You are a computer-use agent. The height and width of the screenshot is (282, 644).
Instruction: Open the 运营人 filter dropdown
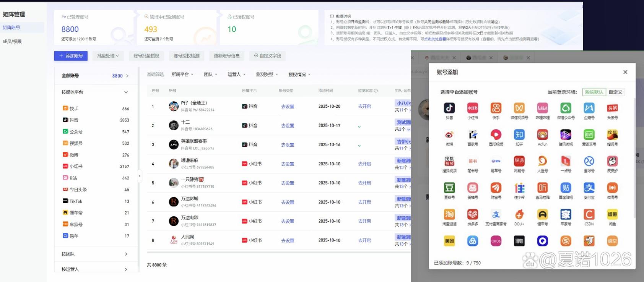[x=237, y=75]
